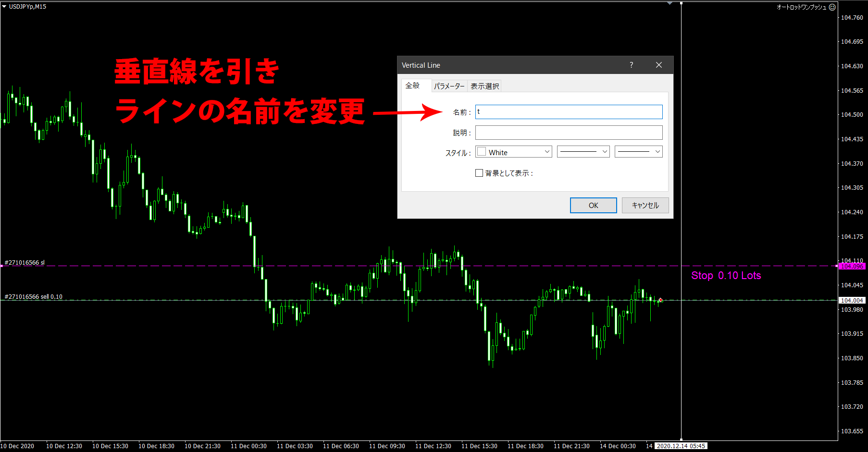Click the 104.004 current price marker
Screen dimensions: 868x452
[852, 300]
